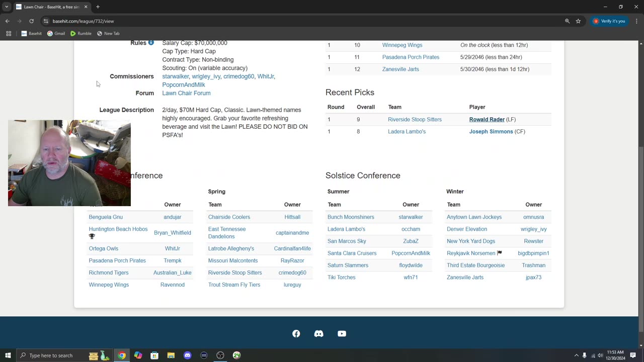The width and height of the screenshot is (644, 362).
Task: Open Winnepeg Wings in draft order
Action: [x=402, y=45]
